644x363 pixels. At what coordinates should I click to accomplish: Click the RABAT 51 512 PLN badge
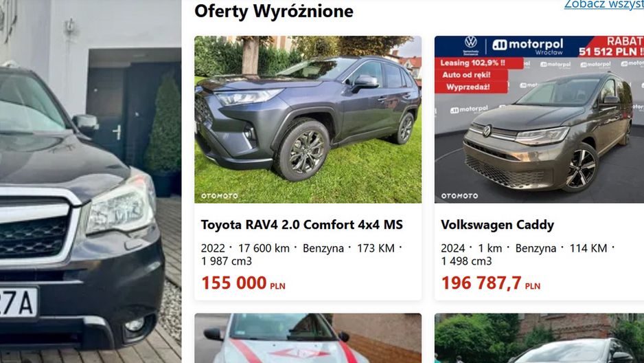(x=611, y=47)
